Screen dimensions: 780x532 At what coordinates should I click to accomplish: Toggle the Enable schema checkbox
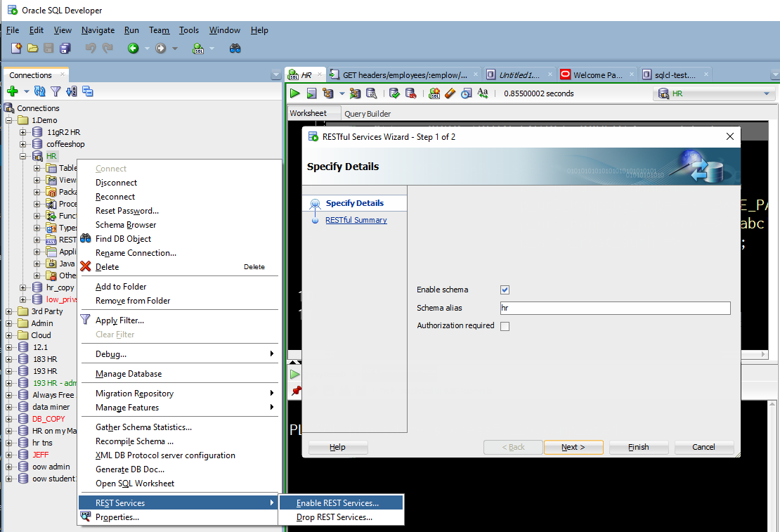[505, 290]
